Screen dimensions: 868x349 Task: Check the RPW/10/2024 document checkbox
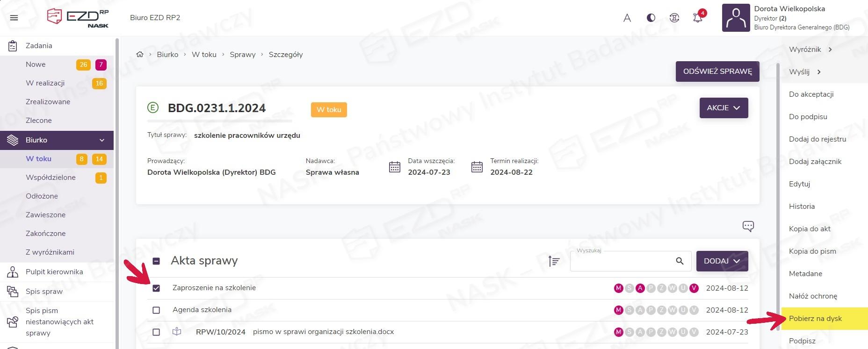pos(156,332)
